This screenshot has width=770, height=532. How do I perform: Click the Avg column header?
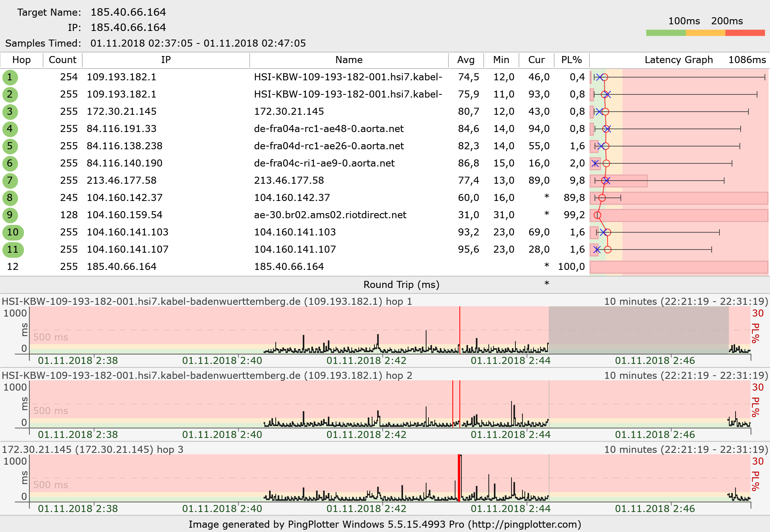(x=466, y=60)
